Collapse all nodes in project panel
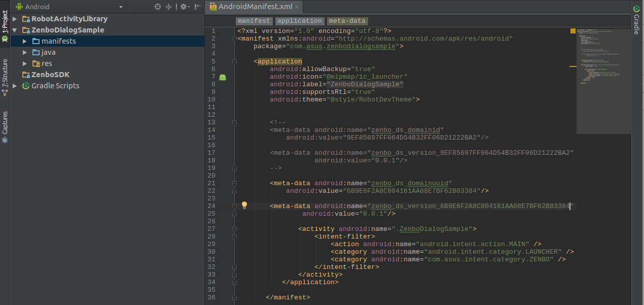 [x=170, y=7]
